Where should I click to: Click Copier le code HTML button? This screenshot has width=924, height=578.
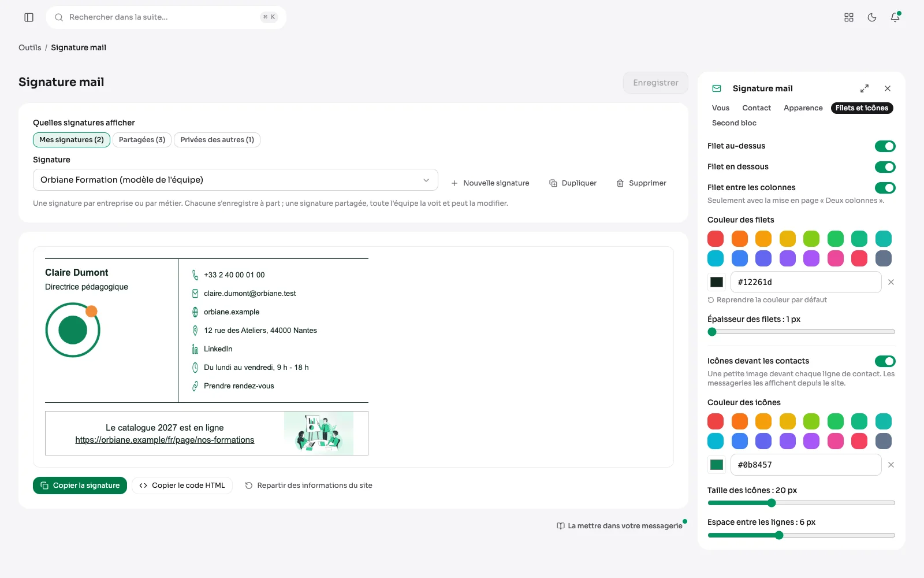182,486
